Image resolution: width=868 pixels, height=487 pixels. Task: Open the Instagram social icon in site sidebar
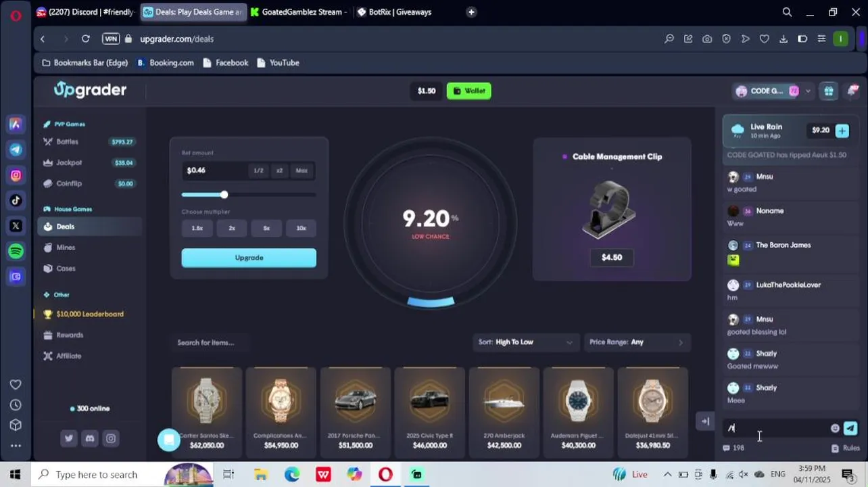[x=111, y=438]
